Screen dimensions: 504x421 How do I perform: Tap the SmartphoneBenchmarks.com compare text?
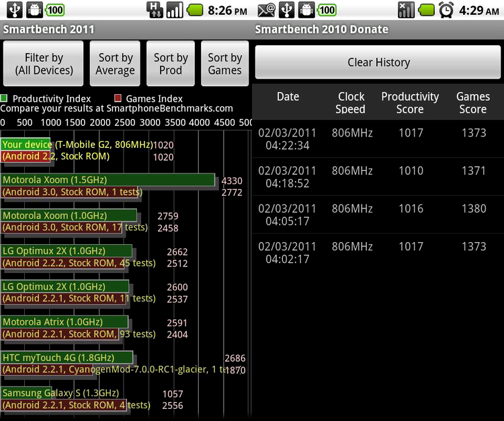116,108
